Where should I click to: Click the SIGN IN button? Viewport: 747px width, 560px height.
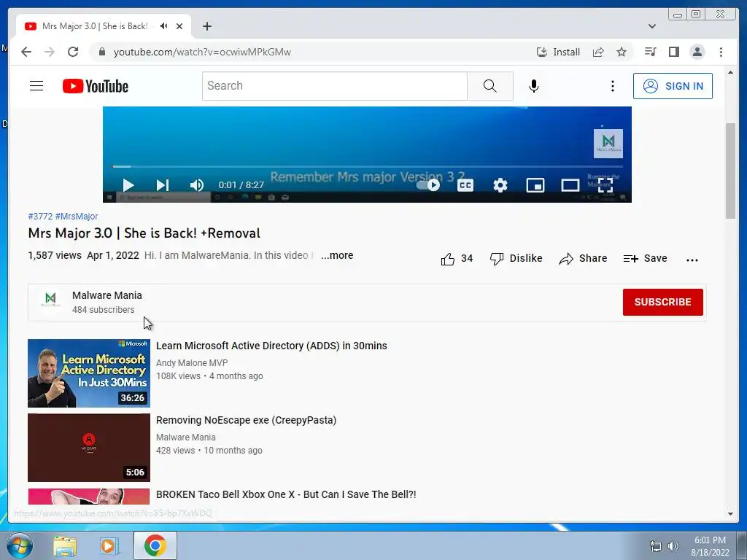pyautogui.click(x=673, y=86)
